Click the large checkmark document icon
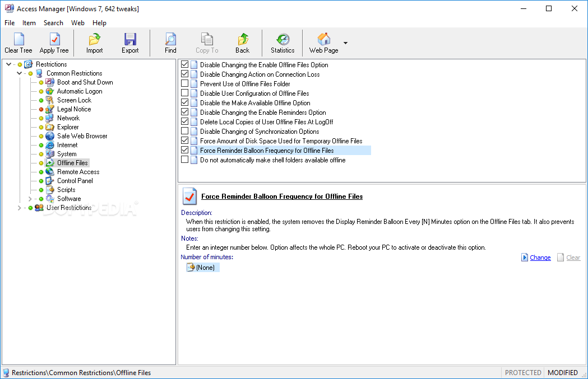This screenshot has height=379, width=588. pos(189,196)
